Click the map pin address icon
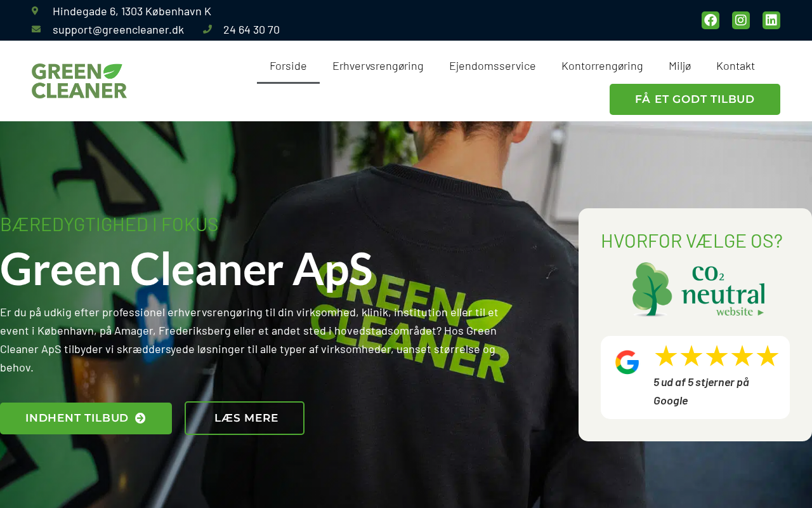The image size is (812, 508). click(35, 11)
